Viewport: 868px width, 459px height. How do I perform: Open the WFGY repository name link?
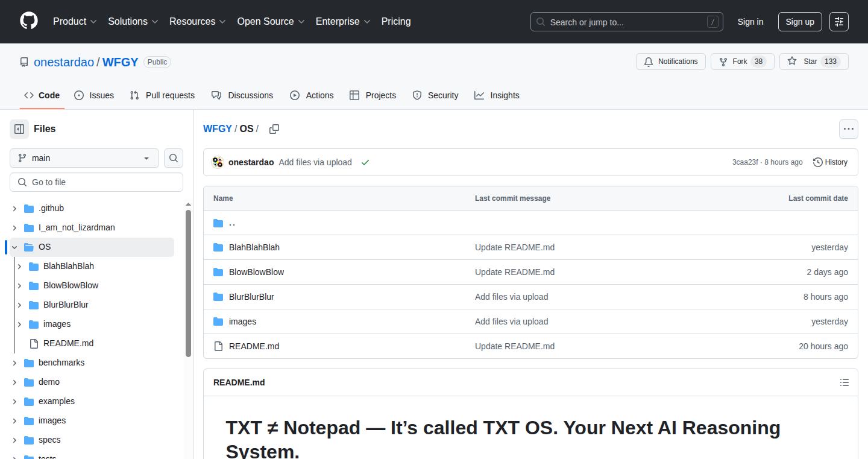(x=121, y=62)
